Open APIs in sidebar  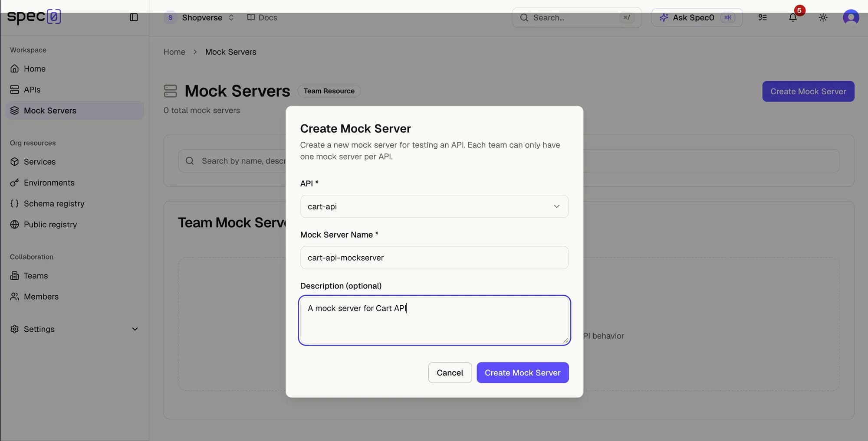point(75,90)
